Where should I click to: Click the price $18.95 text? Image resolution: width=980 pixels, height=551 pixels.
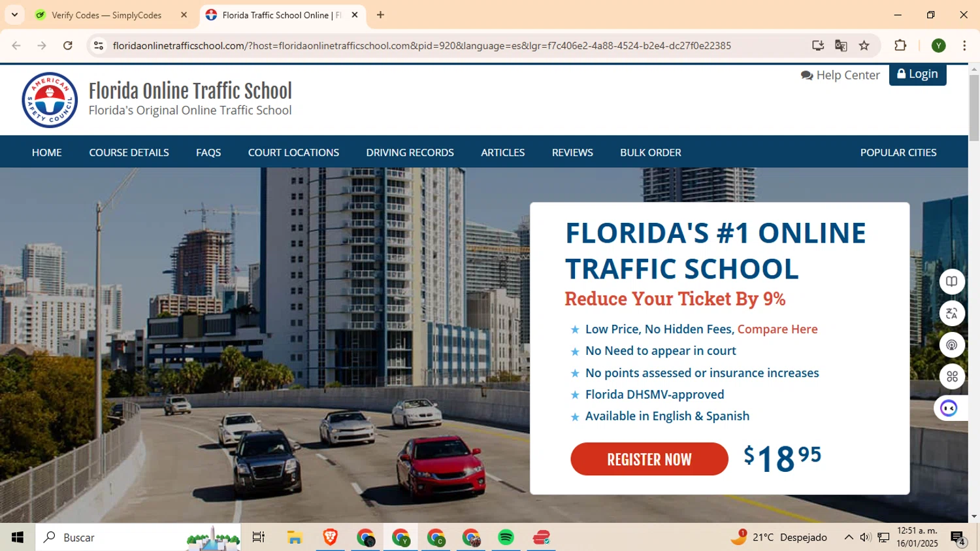click(x=782, y=458)
